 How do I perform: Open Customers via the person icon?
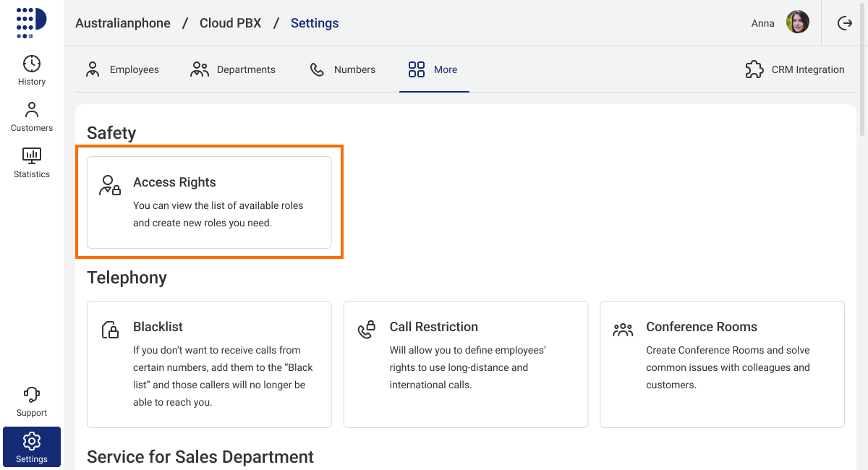tap(32, 110)
